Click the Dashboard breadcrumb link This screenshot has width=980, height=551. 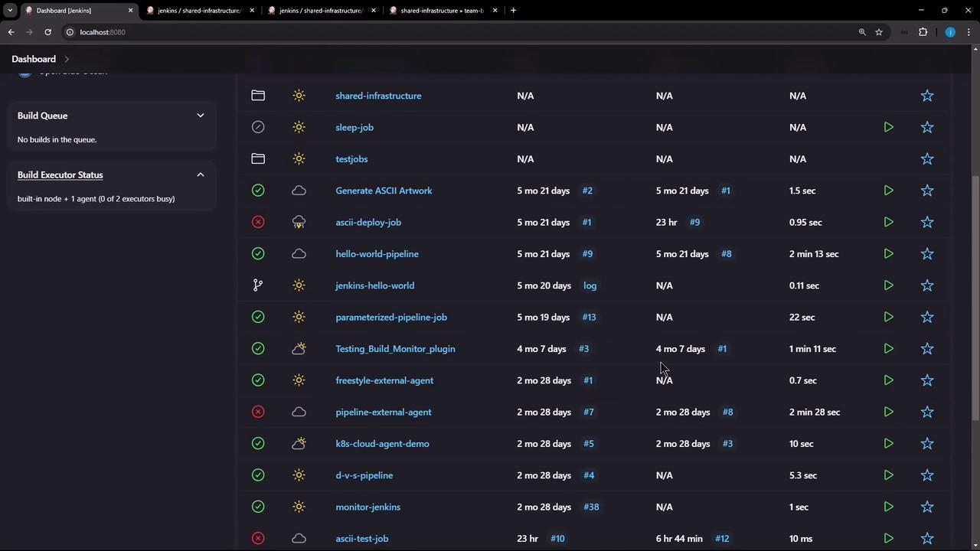click(x=34, y=59)
